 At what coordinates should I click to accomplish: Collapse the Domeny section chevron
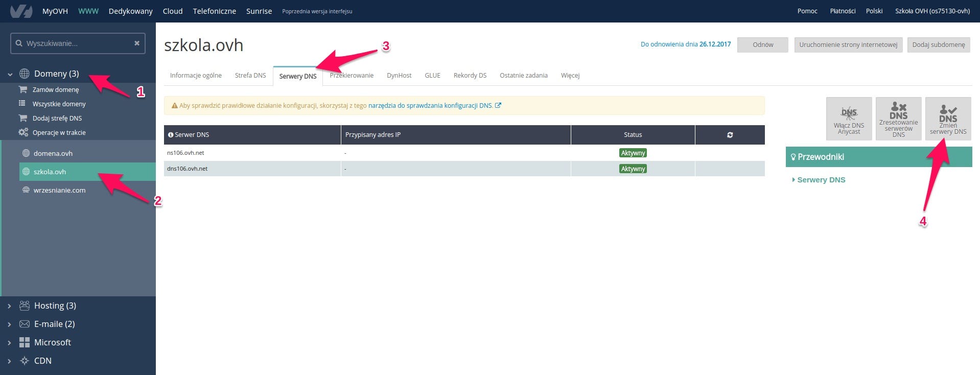coord(10,74)
